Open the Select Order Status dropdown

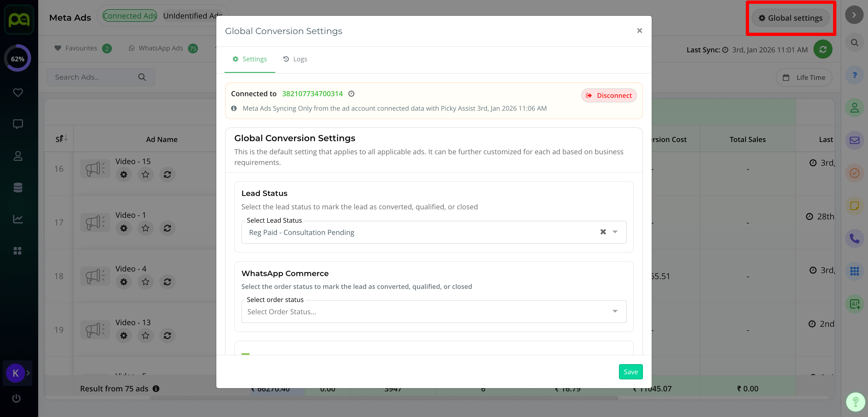(x=433, y=312)
